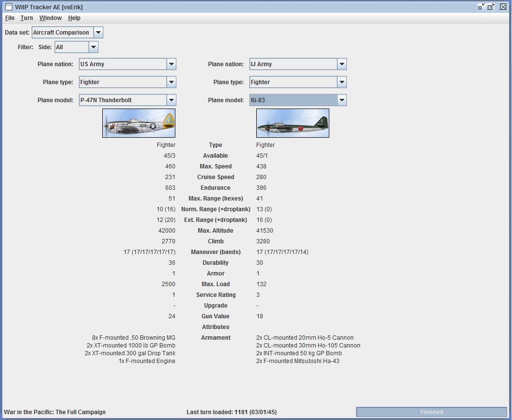Close the WitP Tracker window
The height and width of the screenshot is (420, 512).
[x=503, y=7]
